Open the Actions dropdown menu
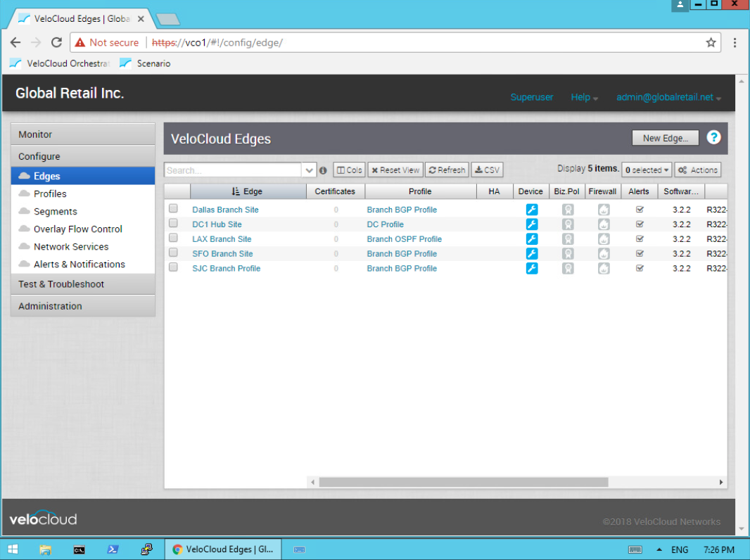The height and width of the screenshot is (560, 750). [698, 170]
